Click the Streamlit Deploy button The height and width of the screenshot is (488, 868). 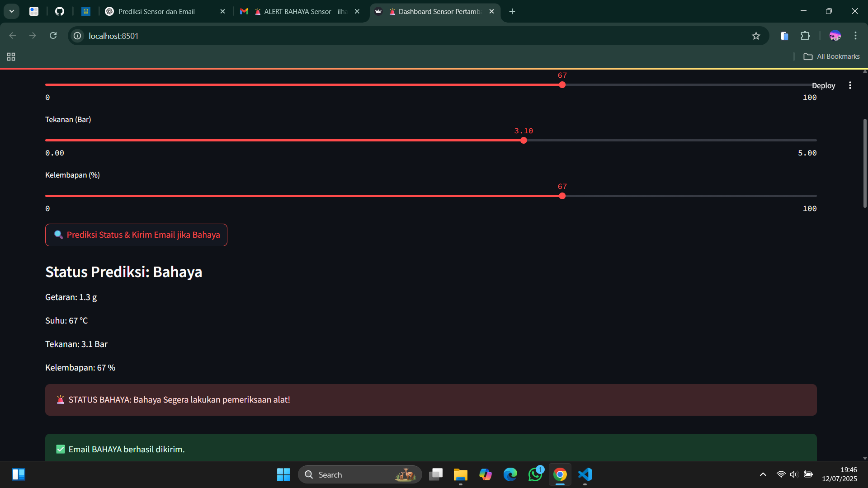(823, 85)
